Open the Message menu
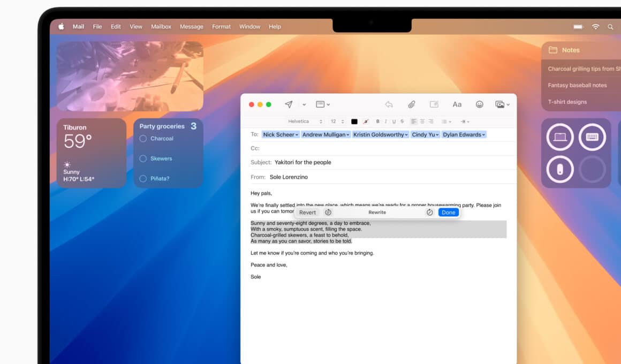Screen dimensions: 621x364 191,27
